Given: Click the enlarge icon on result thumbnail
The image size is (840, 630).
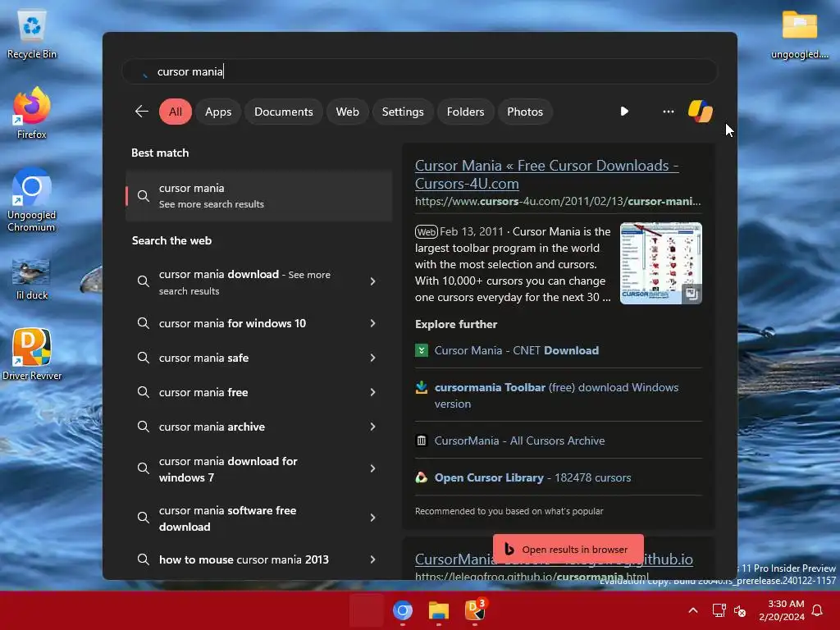Looking at the screenshot, I should (x=692, y=294).
